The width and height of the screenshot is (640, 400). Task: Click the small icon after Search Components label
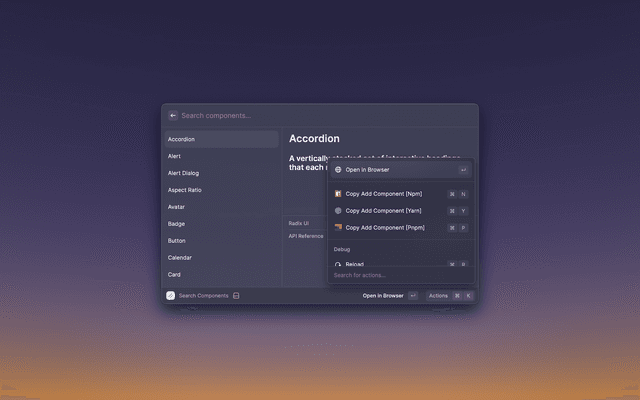[236, 296]
